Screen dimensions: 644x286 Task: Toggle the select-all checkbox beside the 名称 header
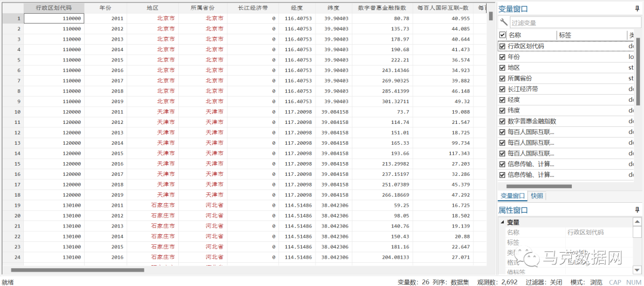502,35
